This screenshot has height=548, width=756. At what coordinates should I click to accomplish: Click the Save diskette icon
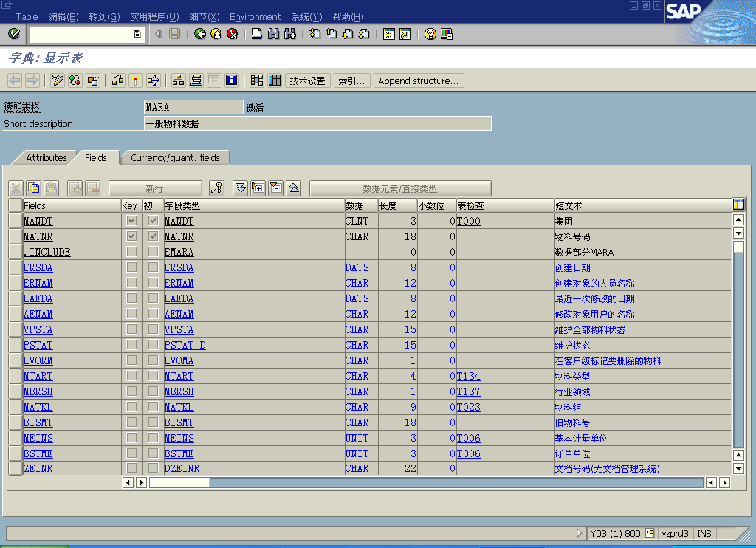[174, 34]
